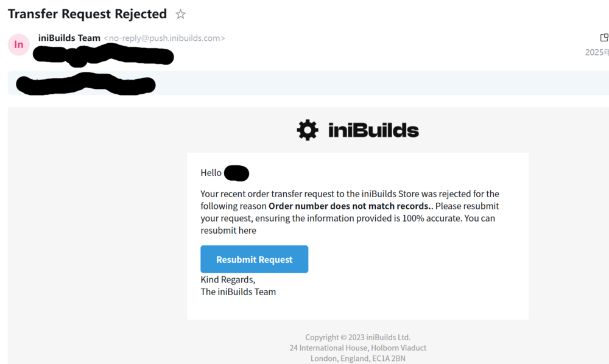This screenshot has height=364, width=609.
Task: Star this Transfer Request Rejected email
Action: pyautogui.click(x=180, y=14)
